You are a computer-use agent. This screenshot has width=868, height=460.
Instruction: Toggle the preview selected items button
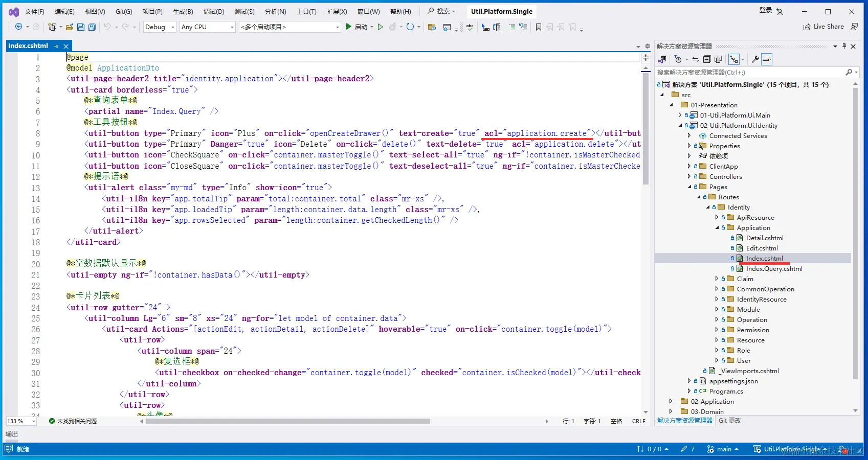pyautogui.click(x=766, y=59)
